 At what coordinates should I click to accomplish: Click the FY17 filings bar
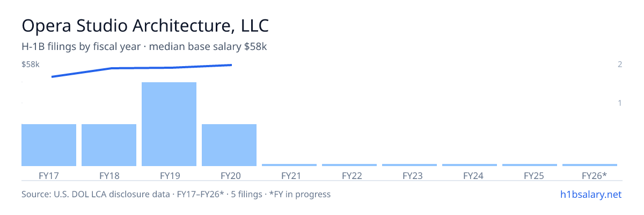coord(49,145)
